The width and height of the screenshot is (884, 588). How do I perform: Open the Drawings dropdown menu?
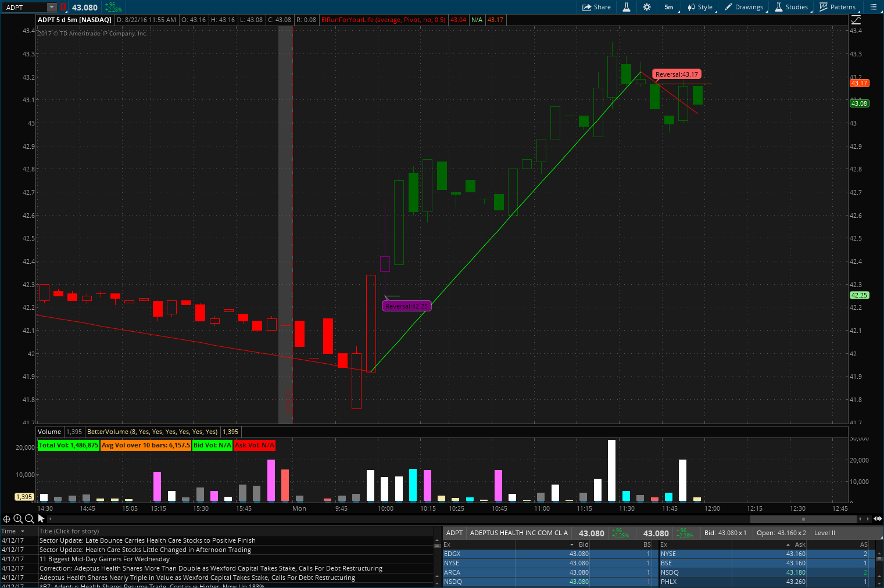tap(744, 7)
